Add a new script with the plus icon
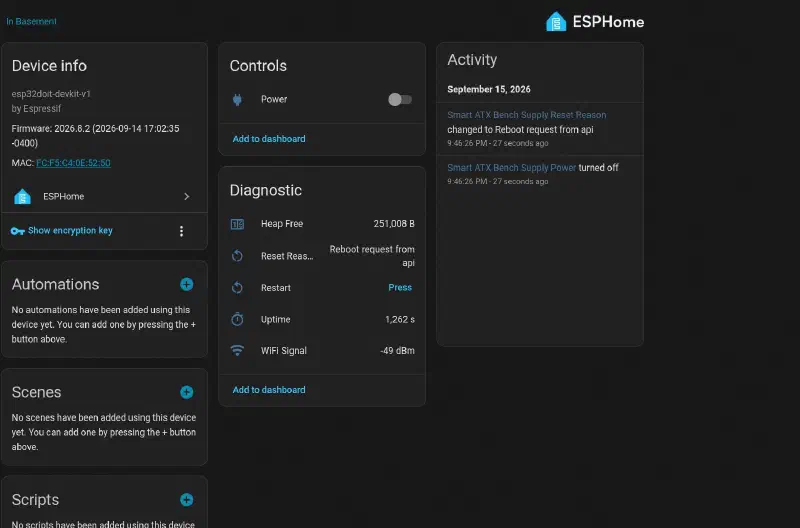800x528 pixels. click(x=187, y=499)
